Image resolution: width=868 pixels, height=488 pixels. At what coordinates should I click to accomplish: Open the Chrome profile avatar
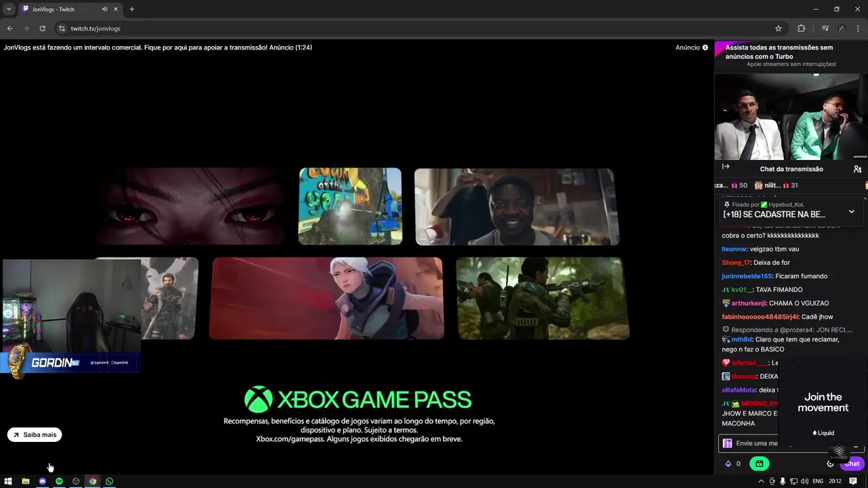point(842,28)
